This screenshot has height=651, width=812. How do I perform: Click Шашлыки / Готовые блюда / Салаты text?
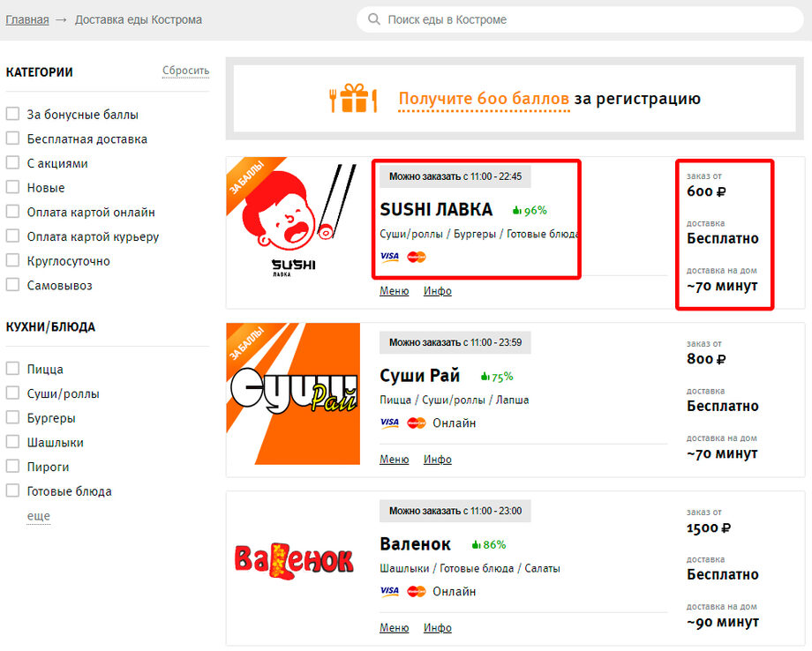click(x=470, y=568)
